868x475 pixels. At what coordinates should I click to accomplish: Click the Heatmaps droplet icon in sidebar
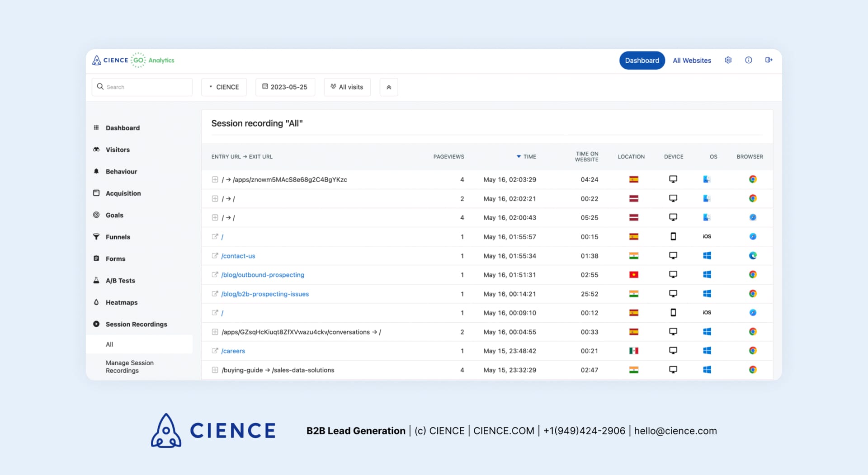pyautogui.click(x=96, y=302)
